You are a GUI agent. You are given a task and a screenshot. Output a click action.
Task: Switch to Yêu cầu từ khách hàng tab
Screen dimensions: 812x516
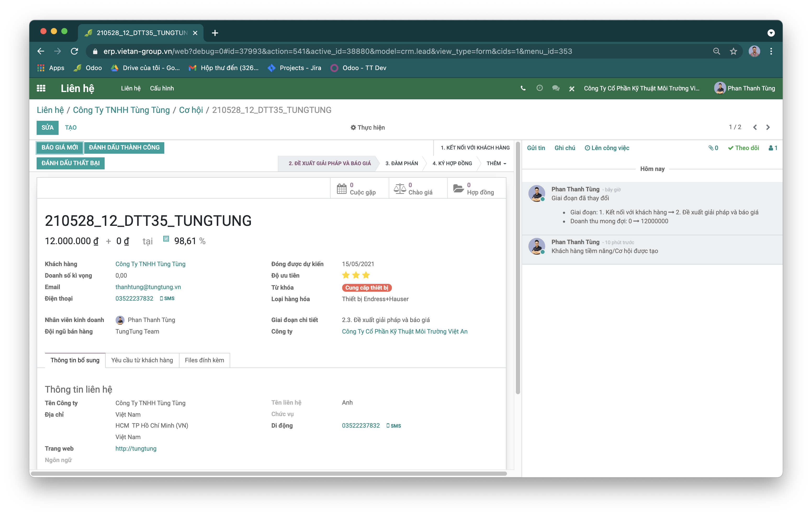point(142,360)
